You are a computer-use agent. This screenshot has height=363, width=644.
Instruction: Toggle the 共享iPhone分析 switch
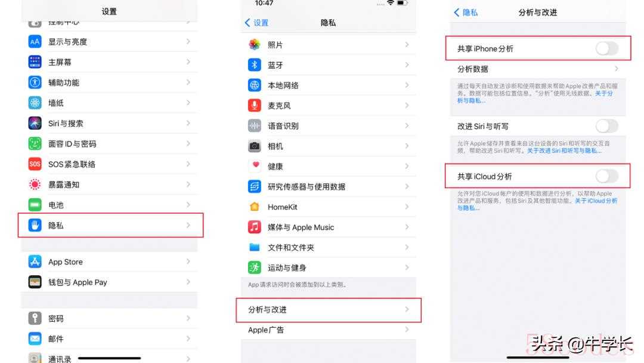pos(606,48)
